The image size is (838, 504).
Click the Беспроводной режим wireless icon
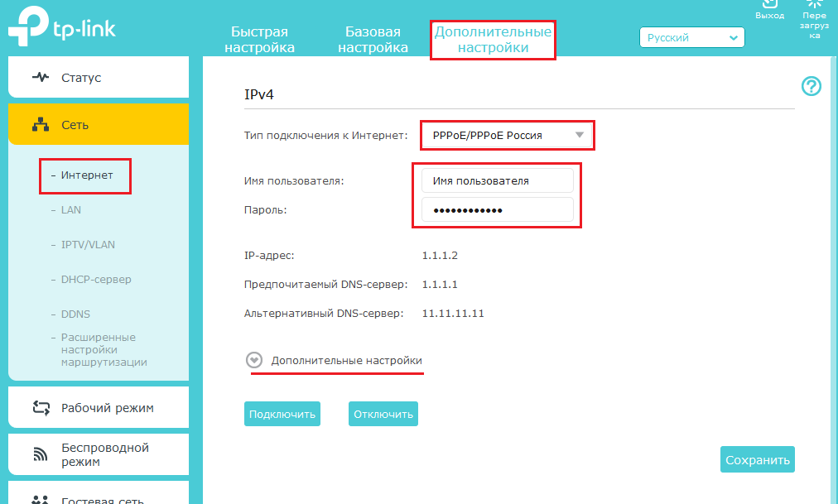(x=41, y=454)
